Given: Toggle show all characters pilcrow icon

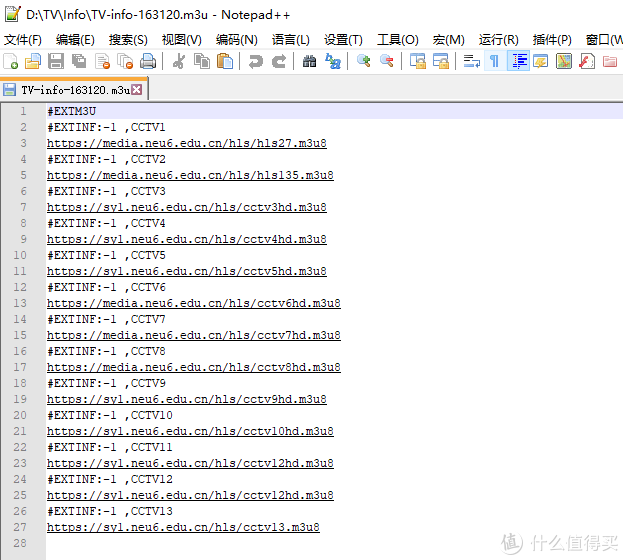Looking at the screenshot, I should tap(494, 62).
